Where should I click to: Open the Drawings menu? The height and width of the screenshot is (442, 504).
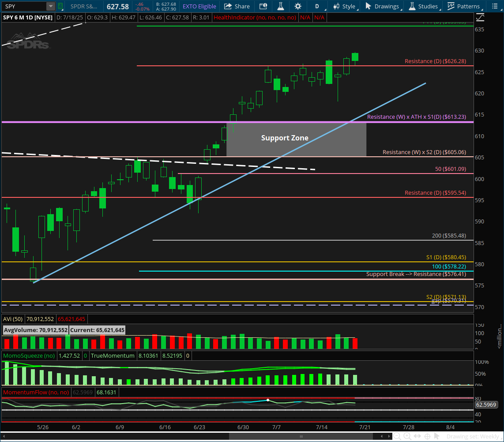point(384,6)
